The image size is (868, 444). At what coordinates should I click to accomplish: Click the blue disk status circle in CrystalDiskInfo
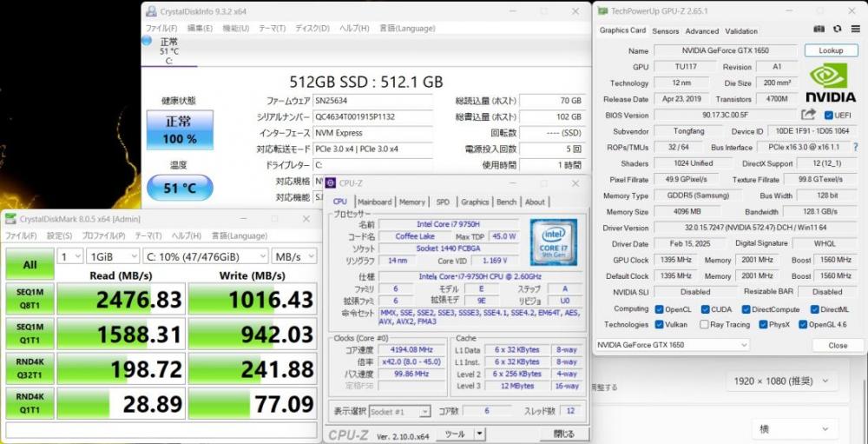click(x=147, y=41)
